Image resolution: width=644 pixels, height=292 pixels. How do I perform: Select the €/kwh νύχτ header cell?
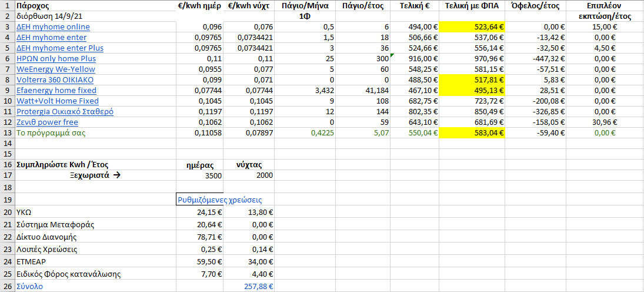pos(249,6)
